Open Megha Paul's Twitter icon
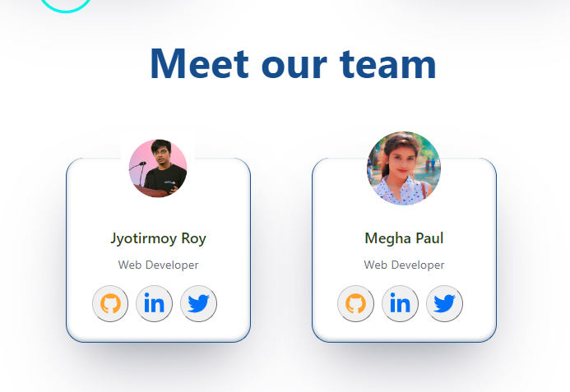 click(444, 303)
